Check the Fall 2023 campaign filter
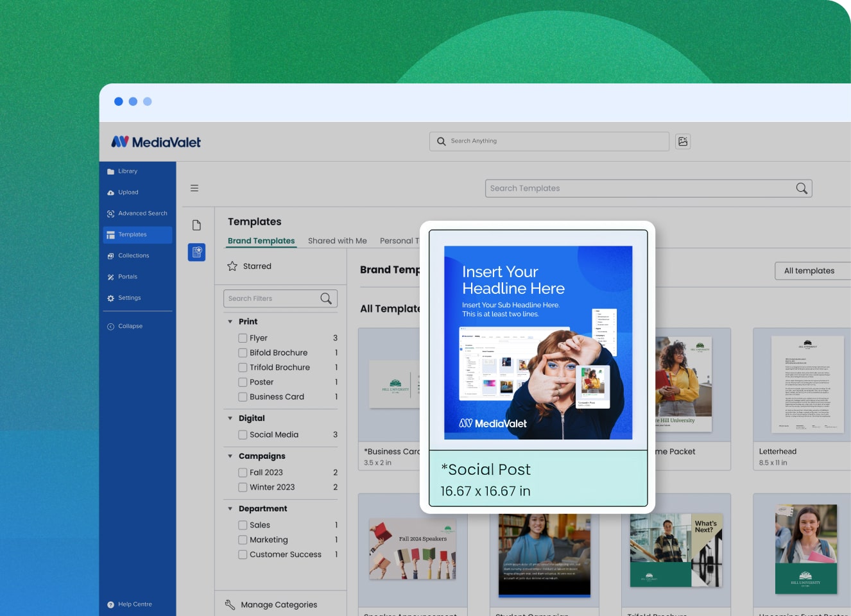 pyautogui.click(x=243, y=472)
